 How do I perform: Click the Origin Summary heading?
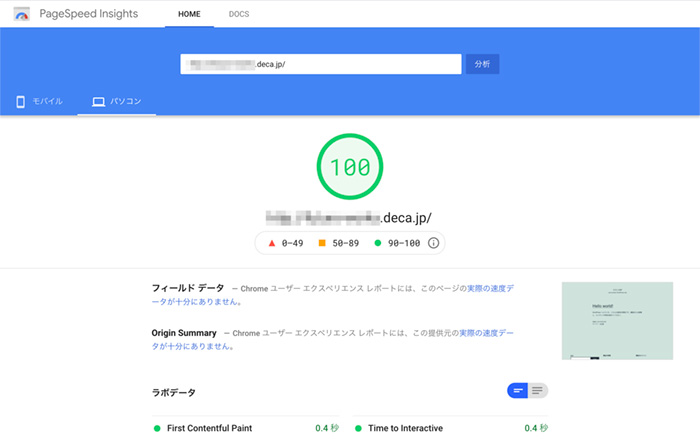[184, 333]
